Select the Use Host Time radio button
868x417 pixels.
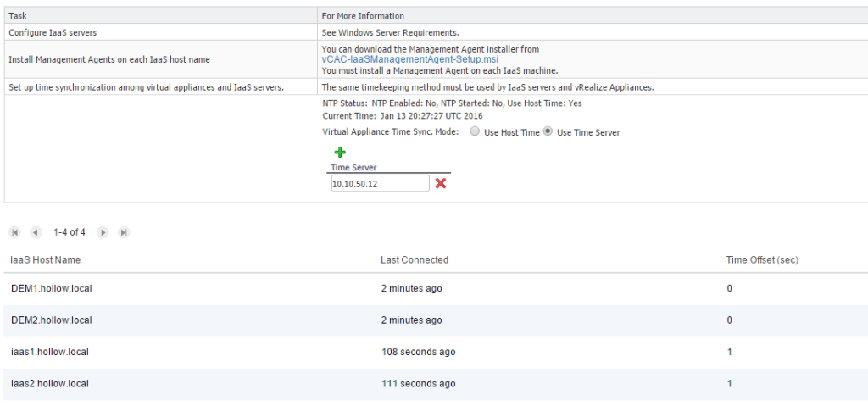476,132
